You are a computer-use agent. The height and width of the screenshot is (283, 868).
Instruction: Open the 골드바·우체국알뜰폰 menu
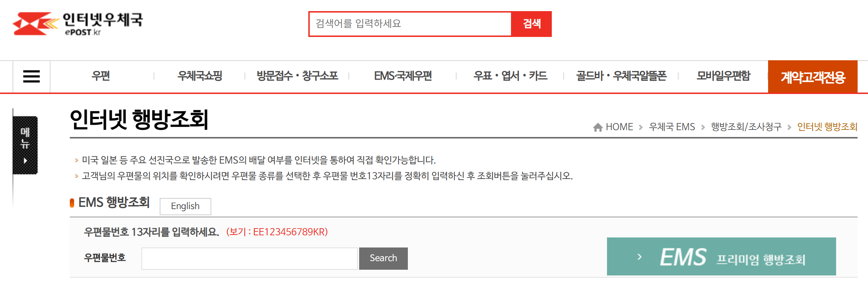[x=621, y=76]
